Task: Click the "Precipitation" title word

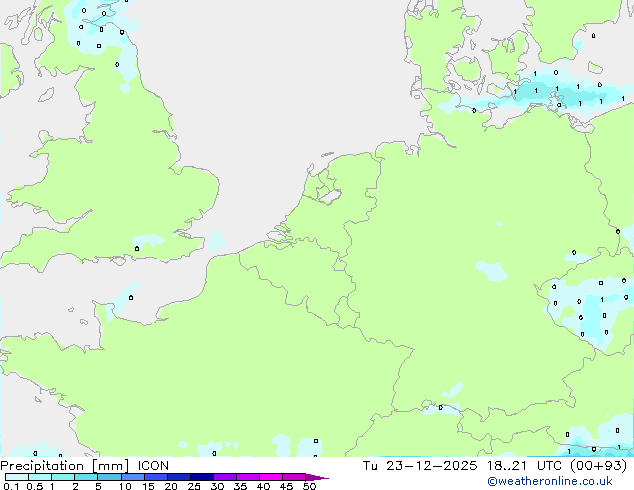Action: tap(42, 466)
